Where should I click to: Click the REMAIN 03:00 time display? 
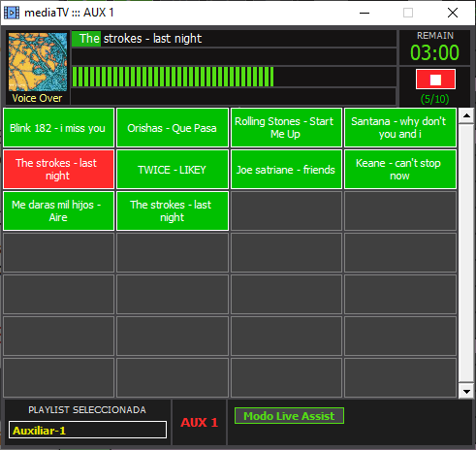click(x=434, y=48)
